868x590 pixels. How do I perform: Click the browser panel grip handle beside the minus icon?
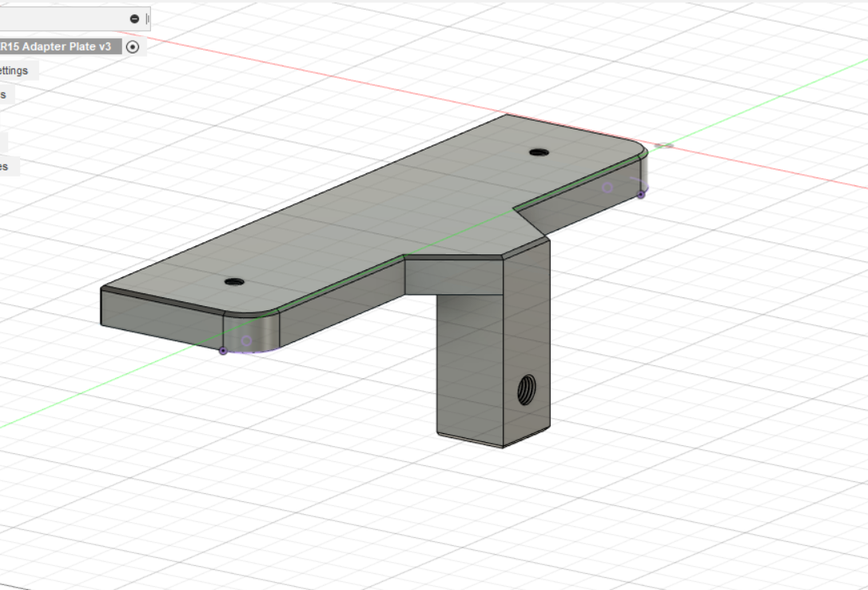[147, 19]
